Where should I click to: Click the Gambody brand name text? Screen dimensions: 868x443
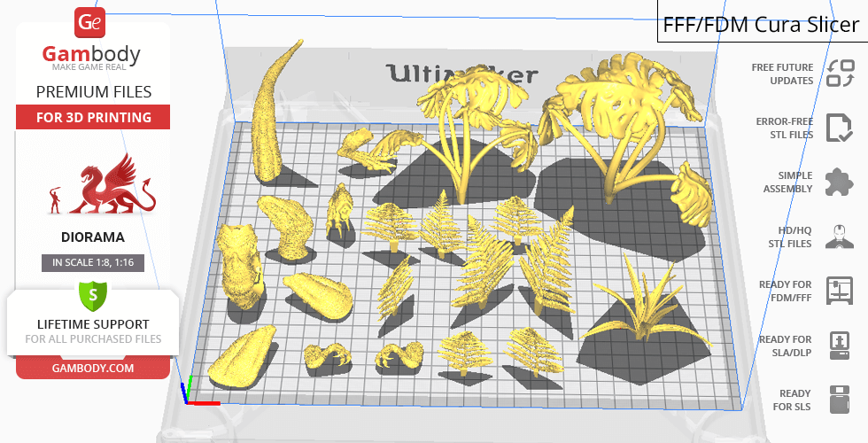click(x=92, y=54)
